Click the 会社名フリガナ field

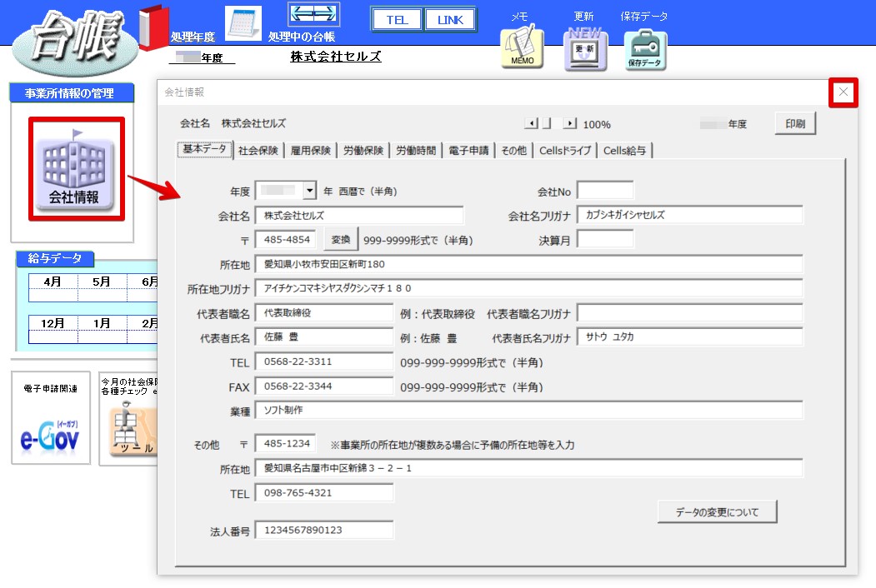[690, 215]
